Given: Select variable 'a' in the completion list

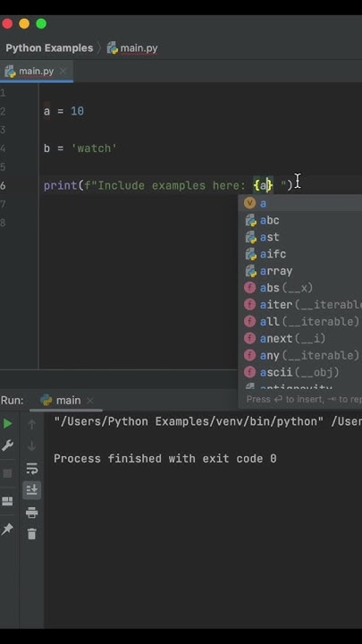Looking at the screenshot, I should [300, 203].
